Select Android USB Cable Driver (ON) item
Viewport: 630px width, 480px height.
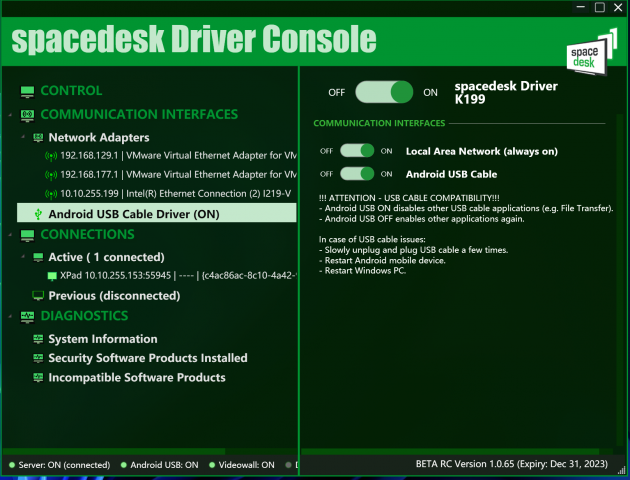[133, 214]
